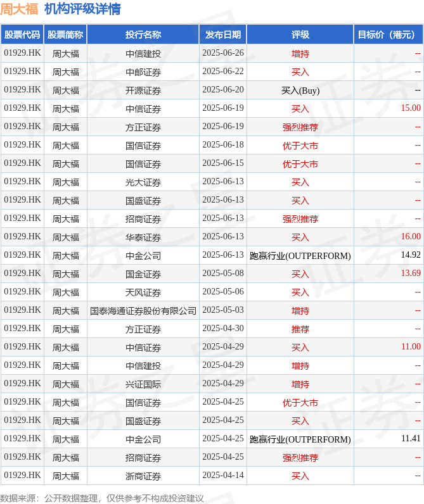Select the 浙商证券 cell
The height and width of the screenshot is (504, 424).
143,476
